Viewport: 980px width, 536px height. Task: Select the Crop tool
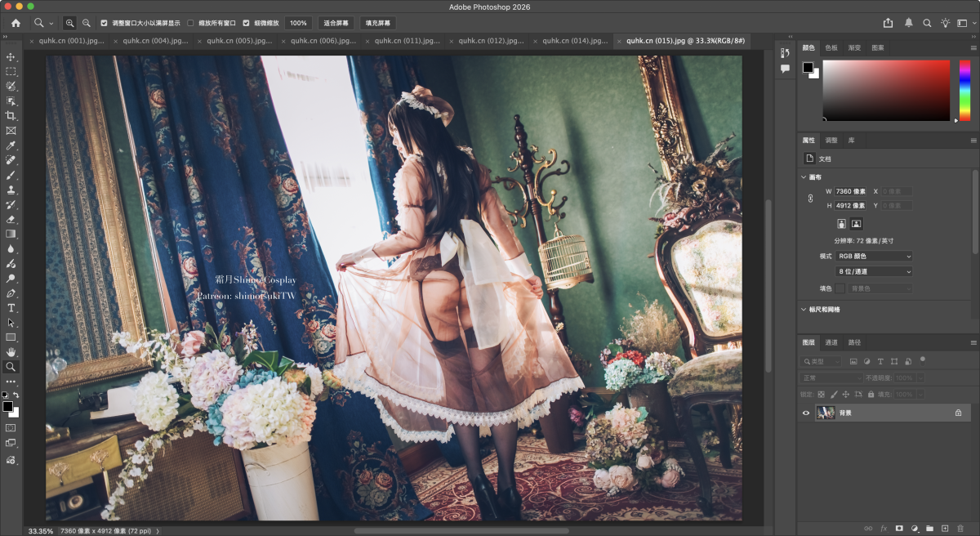click(11, 116)
